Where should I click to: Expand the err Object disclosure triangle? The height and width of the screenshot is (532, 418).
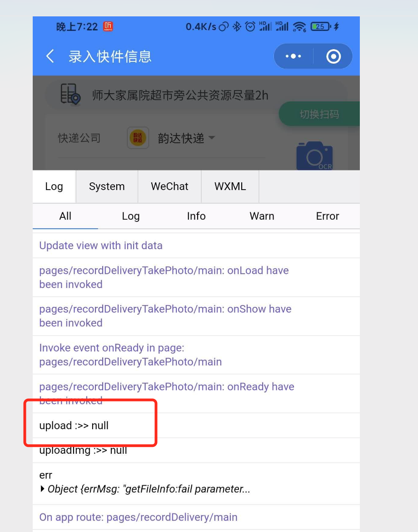click(42, 488)
